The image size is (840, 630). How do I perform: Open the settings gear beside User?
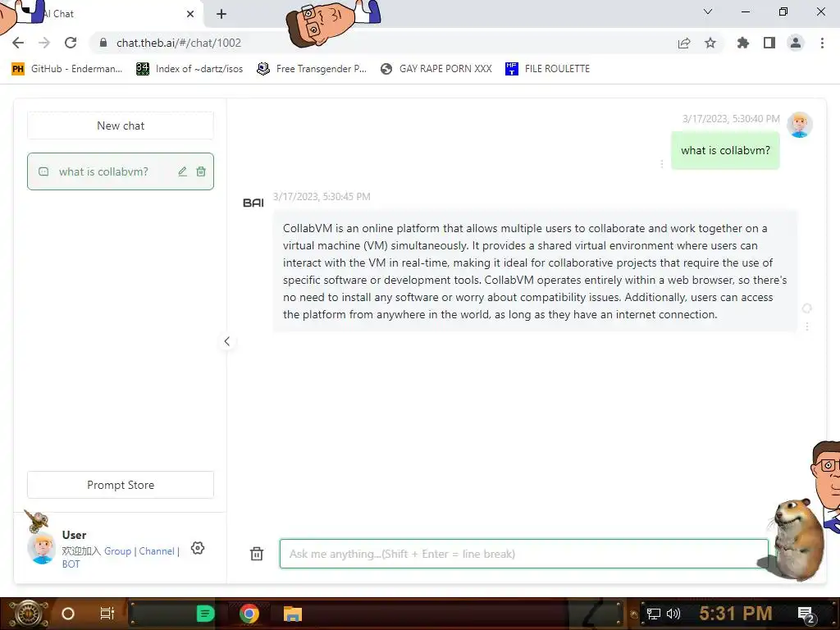click(x=198, y=548)
